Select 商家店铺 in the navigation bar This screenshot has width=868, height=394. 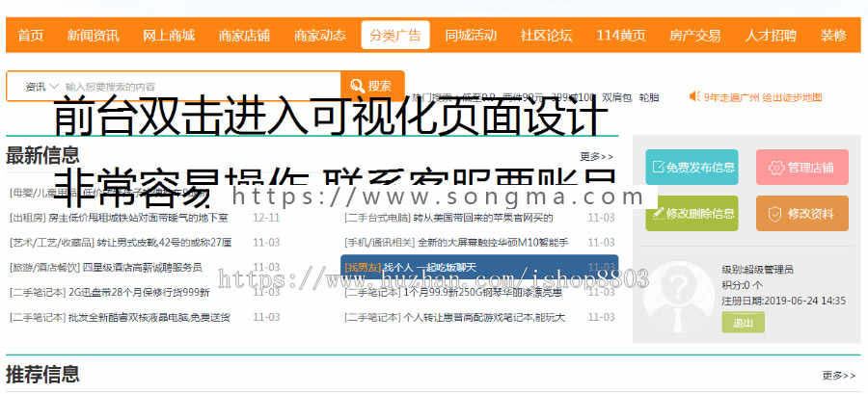[244, 36]
